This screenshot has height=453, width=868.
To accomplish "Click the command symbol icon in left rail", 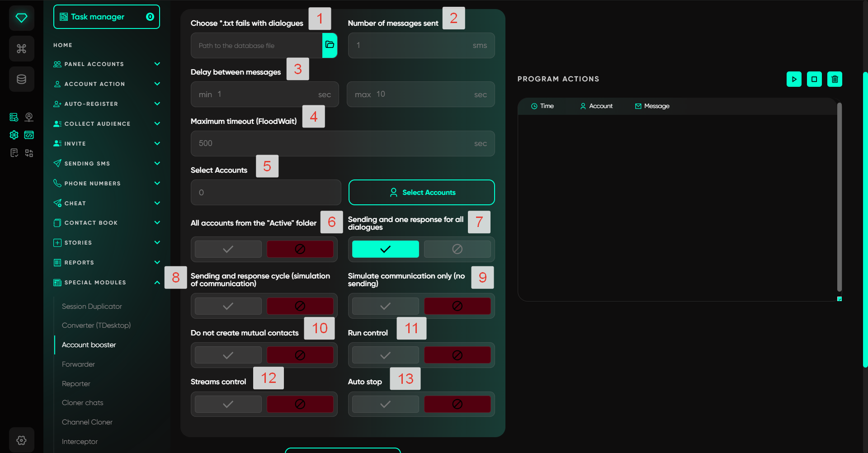I will [21, 49].
